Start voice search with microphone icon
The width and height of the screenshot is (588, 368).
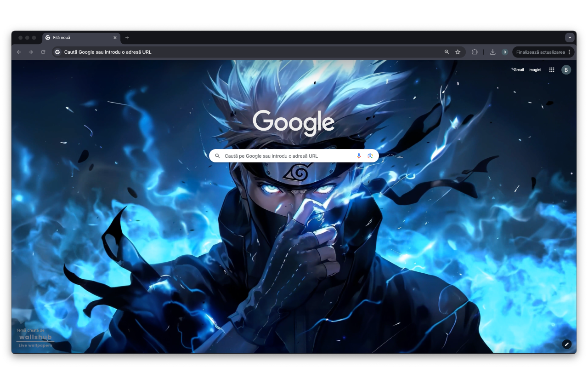pos(359,156)
